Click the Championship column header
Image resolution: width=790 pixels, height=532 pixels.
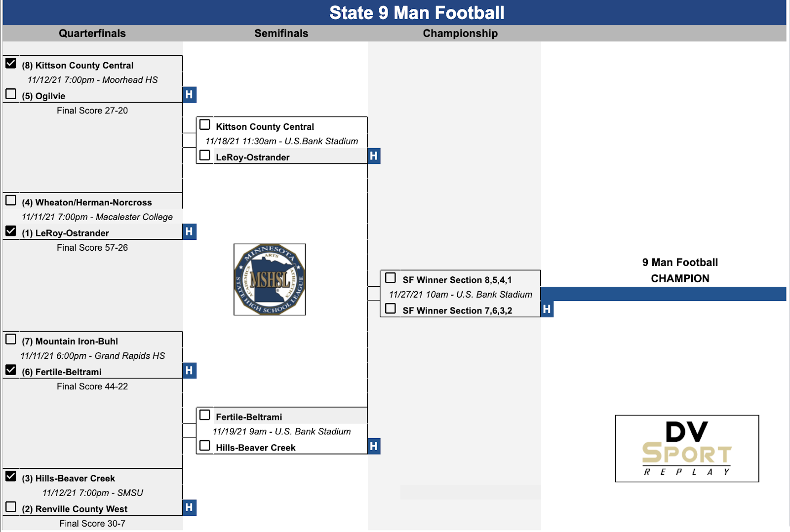460,34
